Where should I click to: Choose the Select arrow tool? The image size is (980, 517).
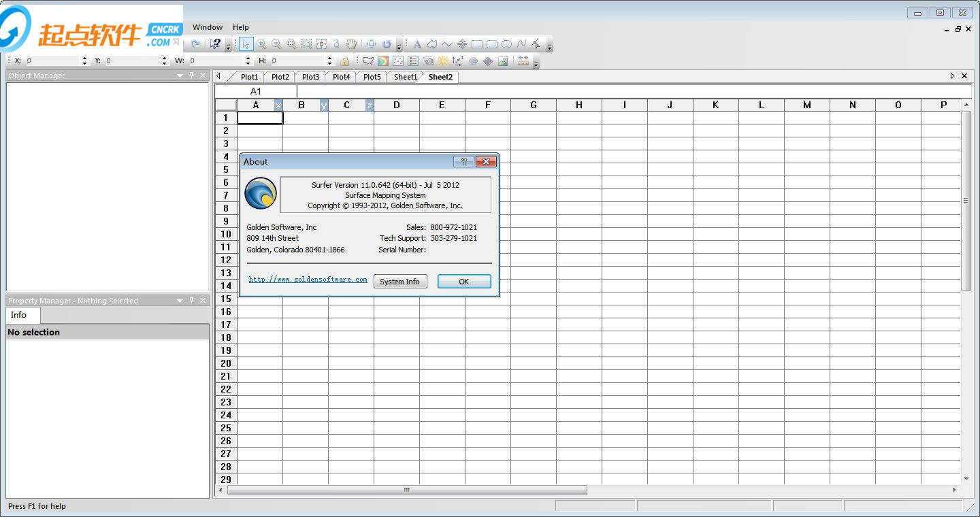click(245, 44)
